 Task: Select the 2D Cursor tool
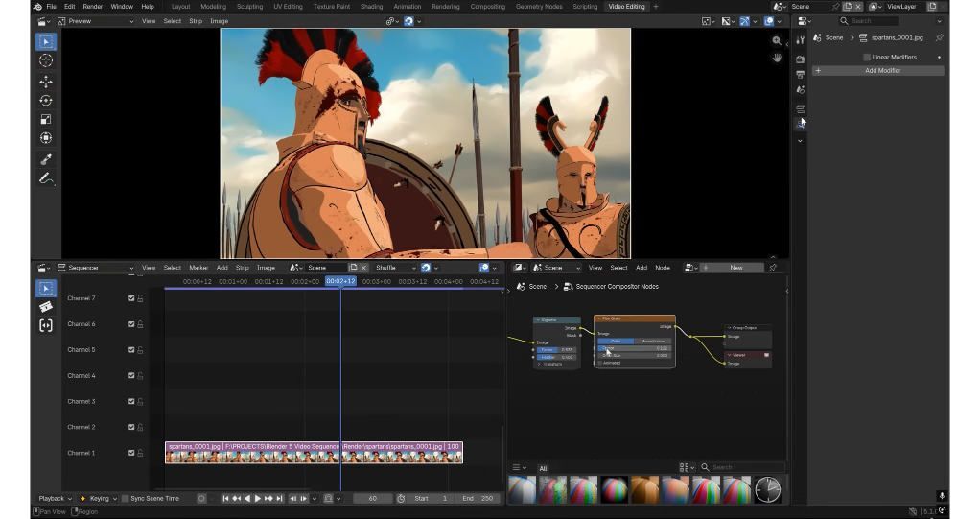45,60
